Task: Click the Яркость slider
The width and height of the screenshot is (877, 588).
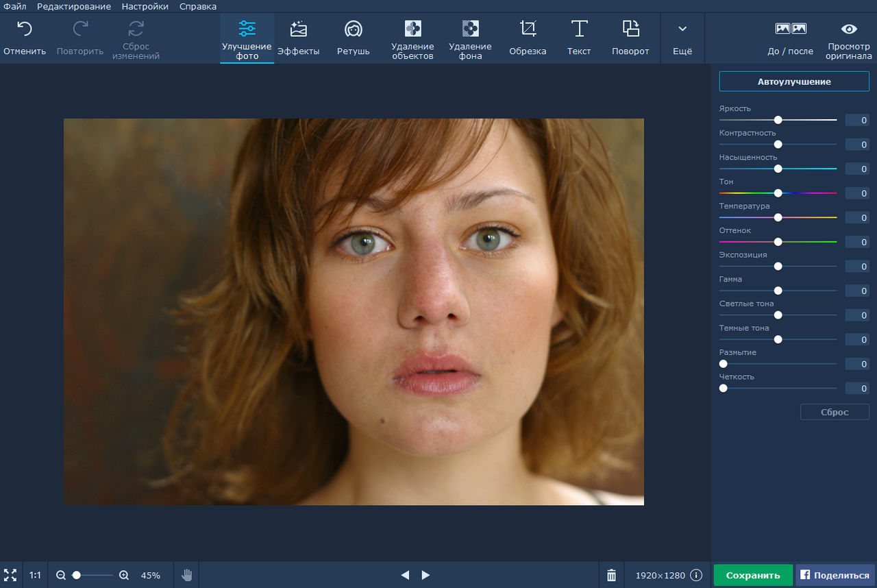Action: tap(778, 120)
